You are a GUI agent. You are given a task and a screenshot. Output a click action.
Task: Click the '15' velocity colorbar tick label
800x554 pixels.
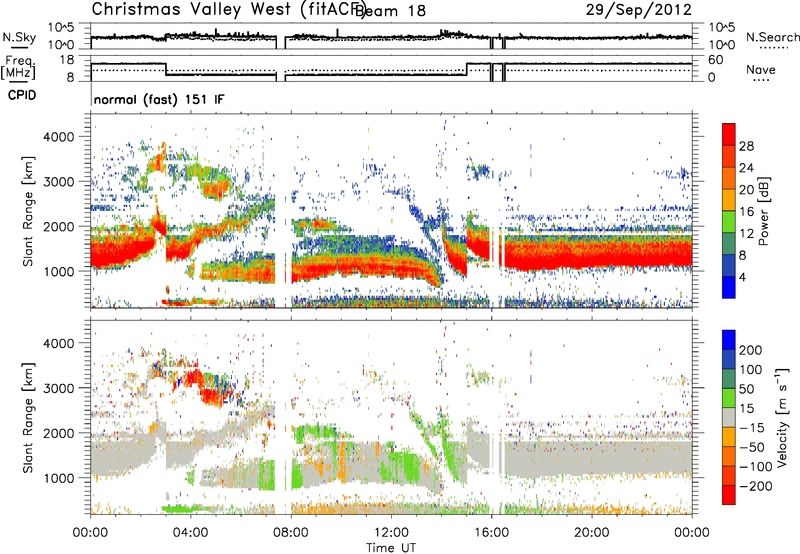[746, 408]
